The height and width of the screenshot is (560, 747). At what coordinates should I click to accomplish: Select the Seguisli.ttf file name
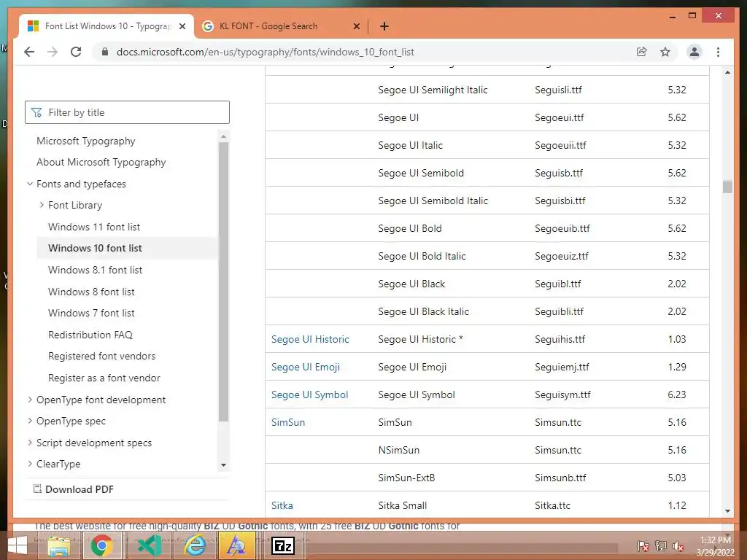[x=558, y=90]
